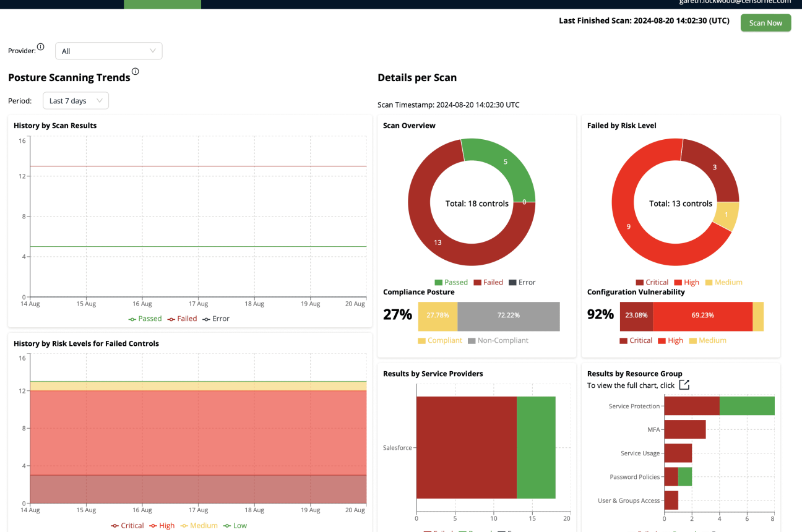Toggle Passed series in Scan Results legend
The image size is (802, 532).
145,319
